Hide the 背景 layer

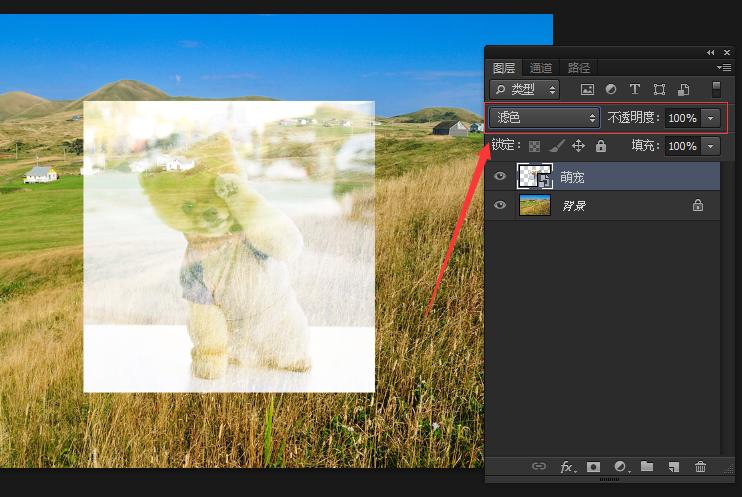click(500, 205)
